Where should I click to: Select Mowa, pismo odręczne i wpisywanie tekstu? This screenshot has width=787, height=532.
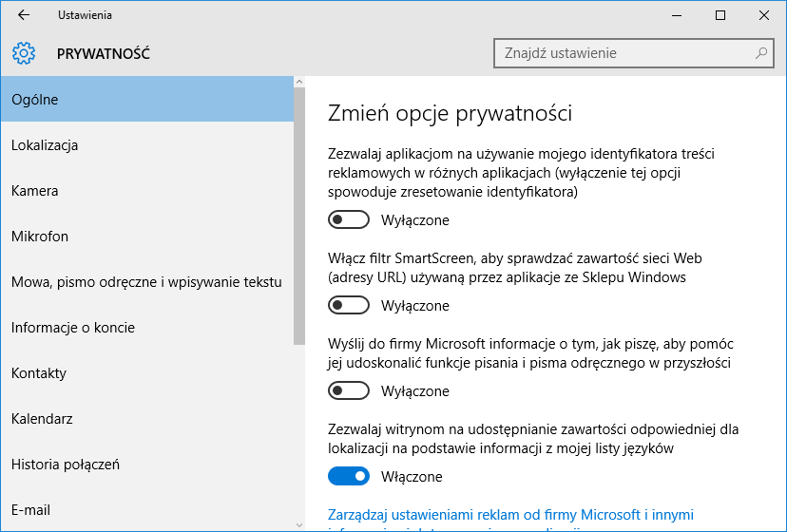pos(147,282)
